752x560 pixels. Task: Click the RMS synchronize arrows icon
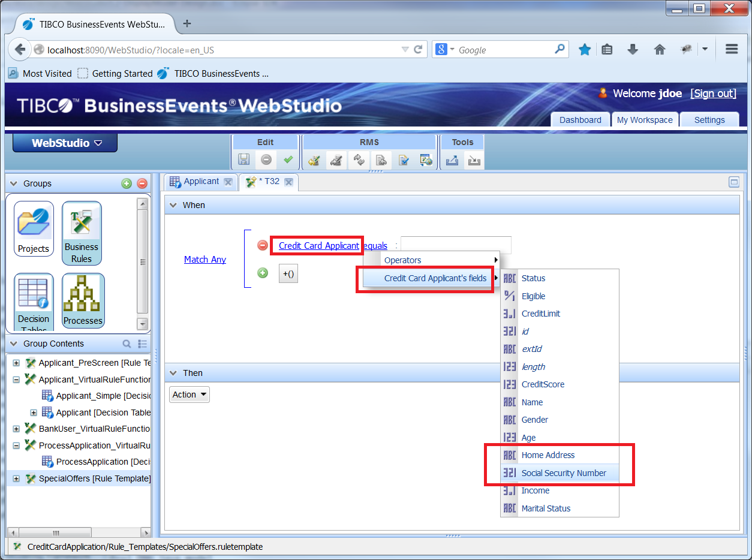(359, 160)
